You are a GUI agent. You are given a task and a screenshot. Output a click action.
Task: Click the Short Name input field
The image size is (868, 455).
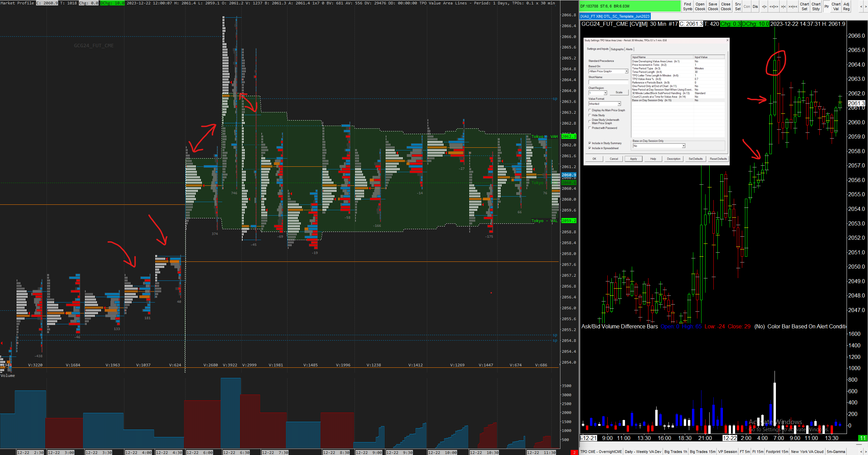(608, 82)
